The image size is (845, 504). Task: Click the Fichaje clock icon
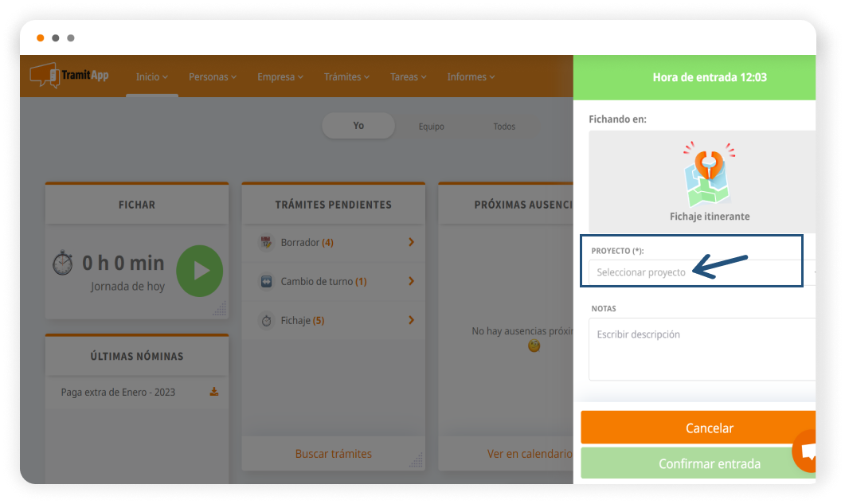[x=267, y=321]
